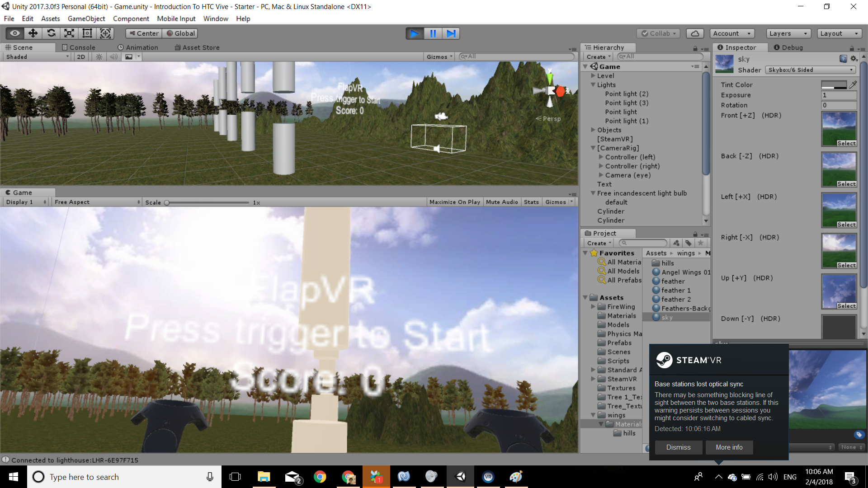Click the cloud services icon
Screen dimensions: 868x488
pyautogui.click(x=695, y=33)
